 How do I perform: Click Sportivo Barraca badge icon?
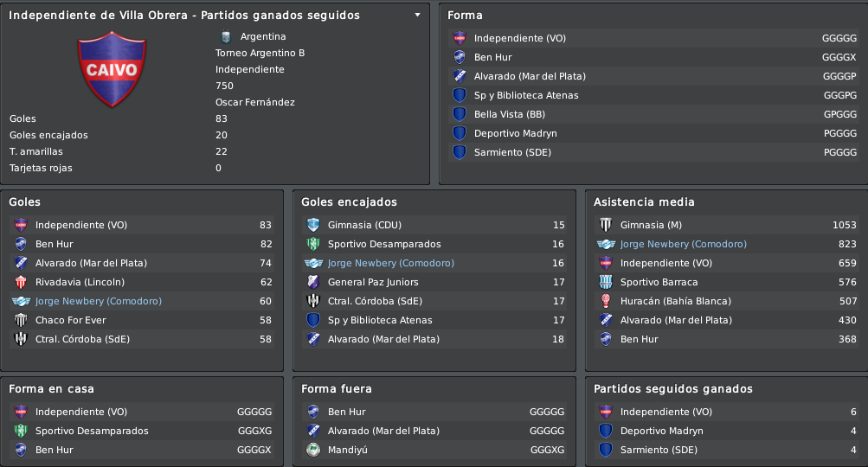606,282
